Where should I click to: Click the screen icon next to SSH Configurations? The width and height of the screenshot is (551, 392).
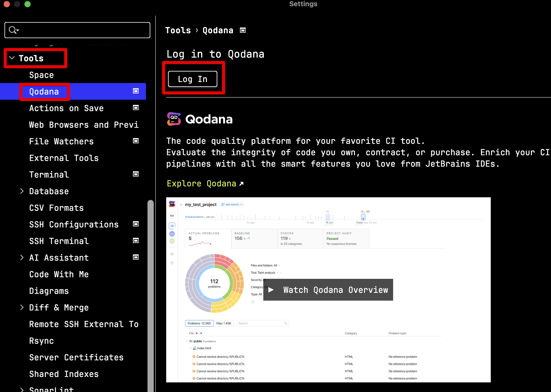136,224
